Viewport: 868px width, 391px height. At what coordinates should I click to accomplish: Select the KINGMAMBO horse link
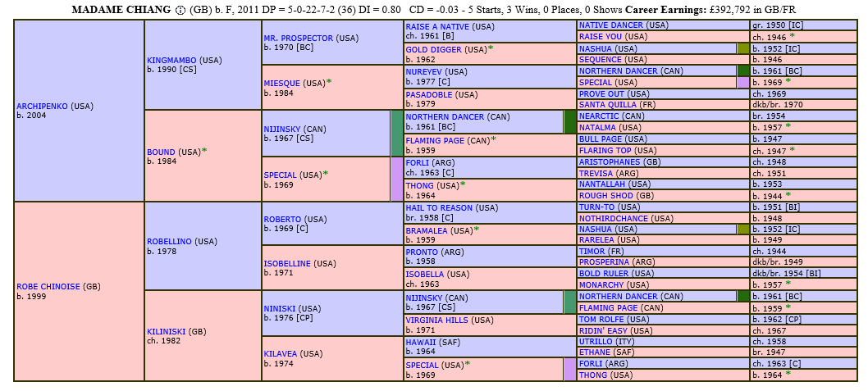172,60
